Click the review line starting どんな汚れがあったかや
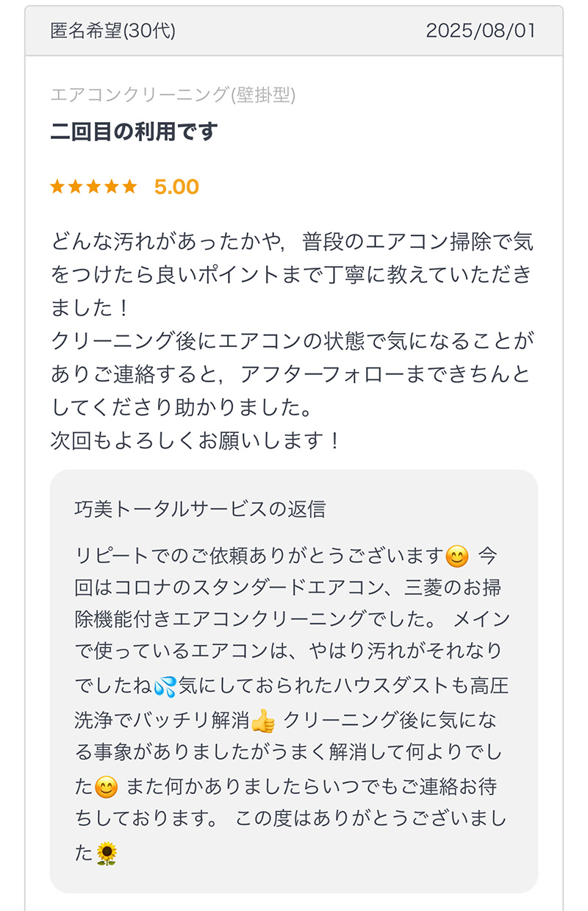The image size is (588, 911). click(x=293, y=242)
